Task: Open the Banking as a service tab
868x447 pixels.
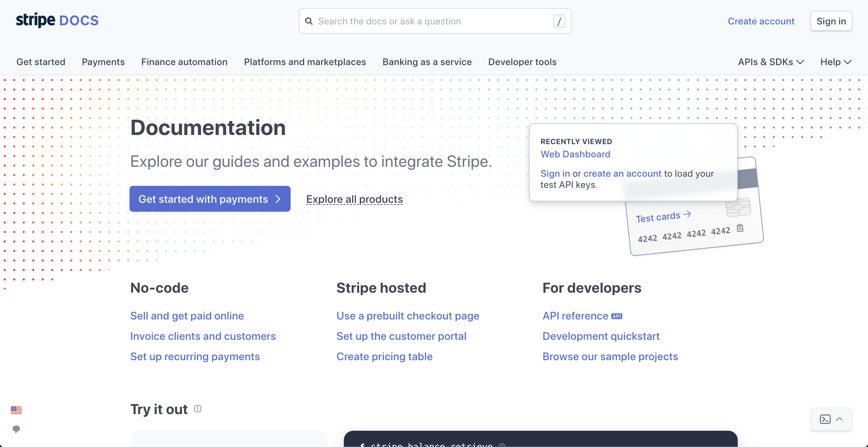Action: [x=427, y=62]
